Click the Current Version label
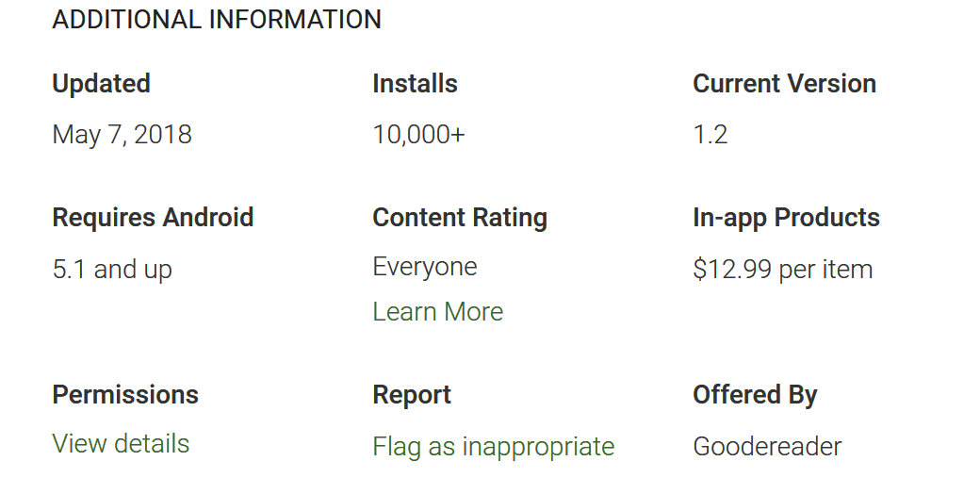The height and width of the screenshot is (494, 980). pos(784,83)
